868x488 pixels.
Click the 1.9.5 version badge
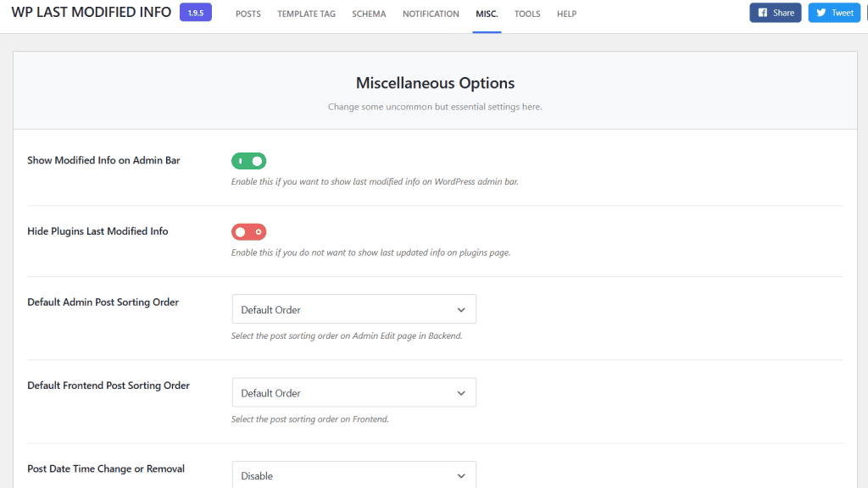[196, 13]
